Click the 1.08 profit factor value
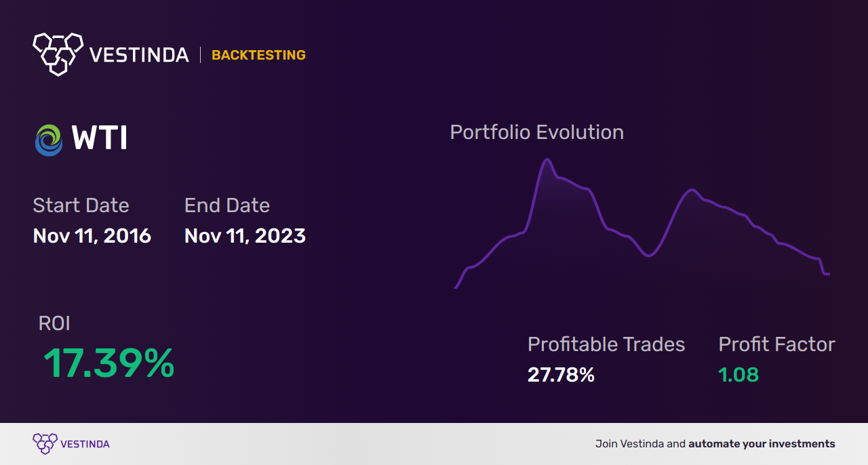The image size is (868, 465). (x=738, y=375)
